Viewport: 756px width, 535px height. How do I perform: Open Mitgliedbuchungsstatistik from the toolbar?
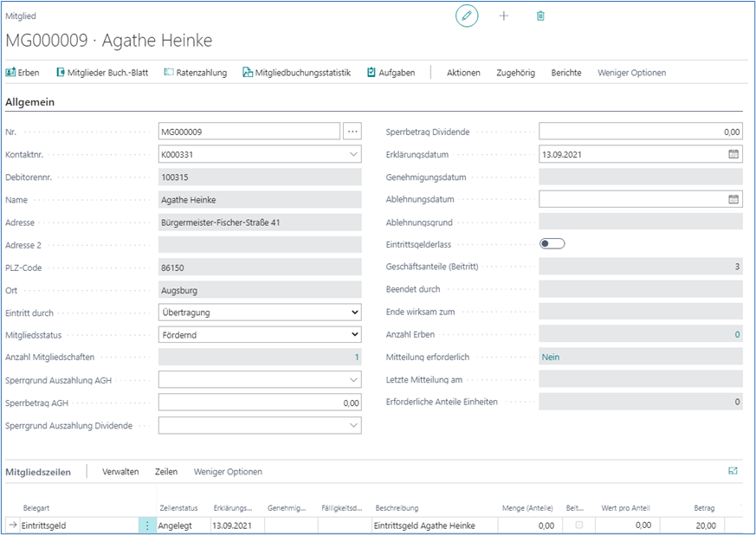296,73
